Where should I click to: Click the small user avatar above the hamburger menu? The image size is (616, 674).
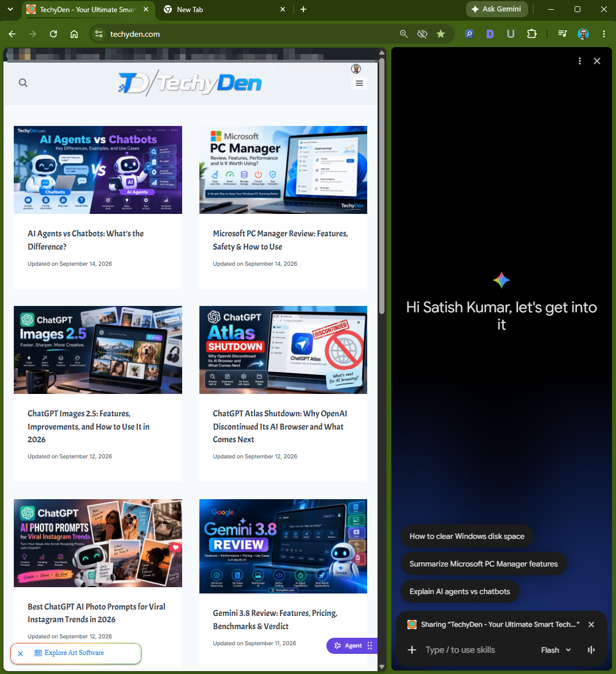point(356,69)
